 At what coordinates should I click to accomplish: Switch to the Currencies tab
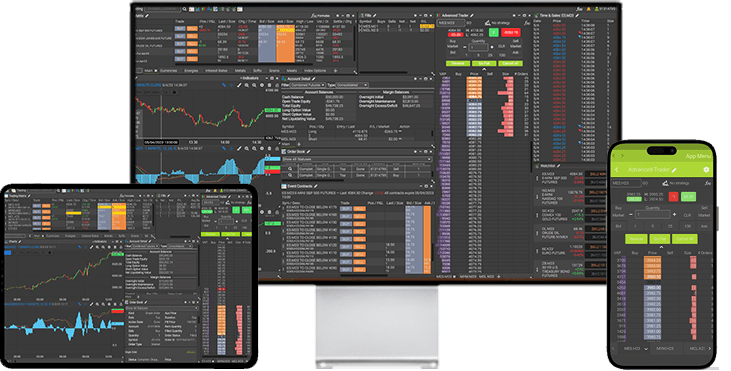coord(168,71)
